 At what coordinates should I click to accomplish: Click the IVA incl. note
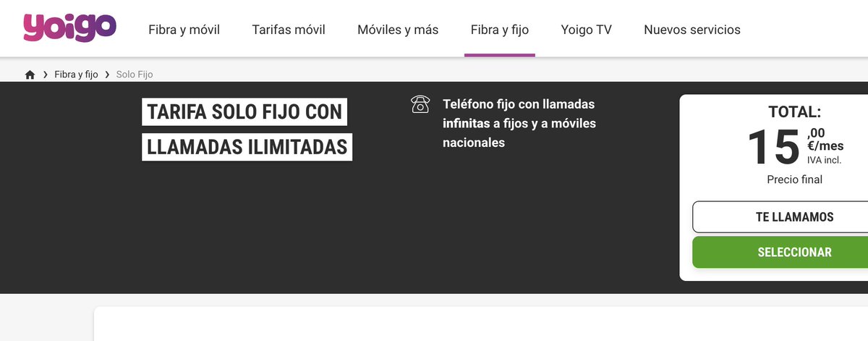[x=825, y=159]
